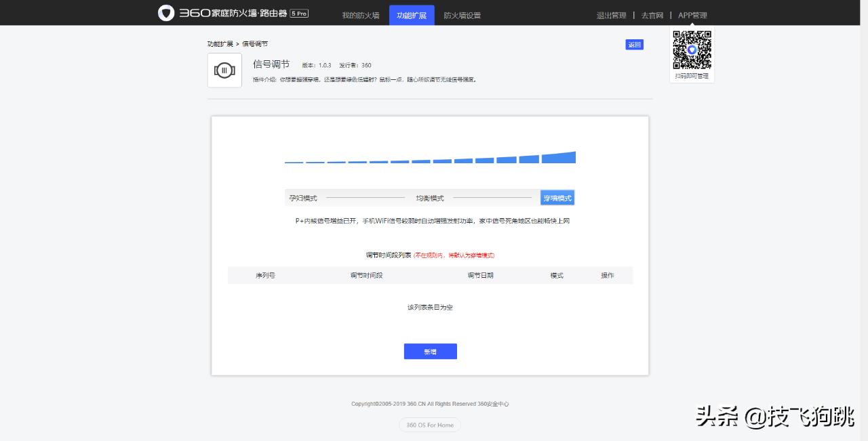Click the 新增 button to add schedule
This screenshot has height=441, width=868.
pos(430,352)
